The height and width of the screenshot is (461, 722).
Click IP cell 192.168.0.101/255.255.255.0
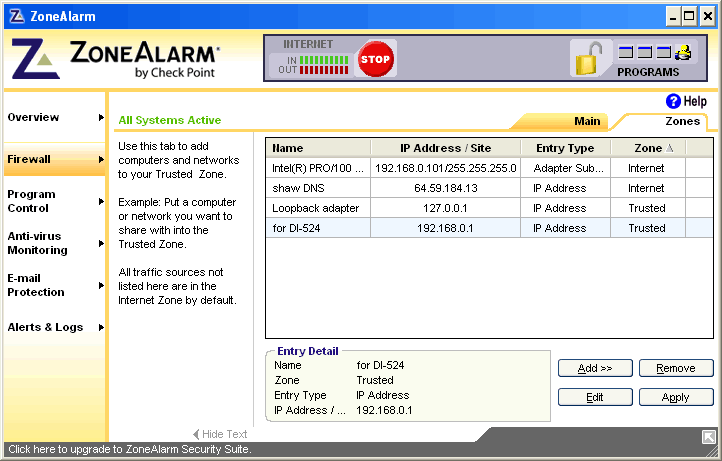[x=446, y=168]
